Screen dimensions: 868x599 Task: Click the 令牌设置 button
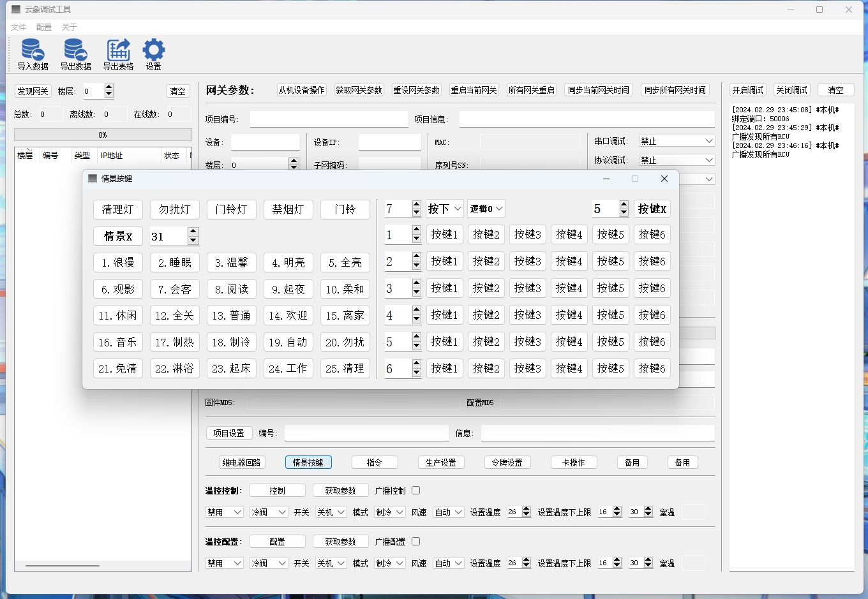[x=507, y=462]
